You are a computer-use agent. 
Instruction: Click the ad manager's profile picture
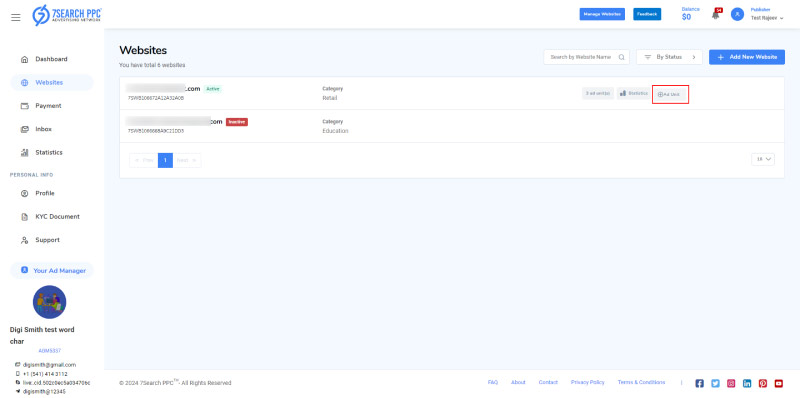[49, 302]
